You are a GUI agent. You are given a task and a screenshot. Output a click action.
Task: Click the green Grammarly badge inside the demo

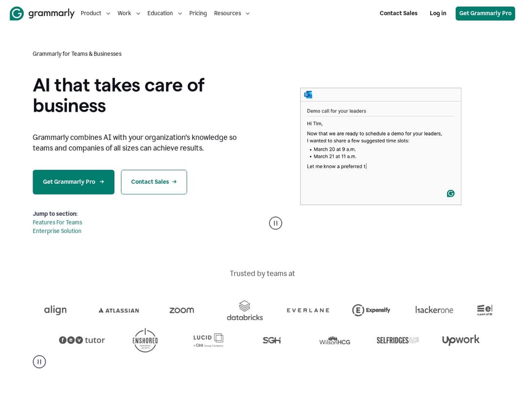pos(450,193)
